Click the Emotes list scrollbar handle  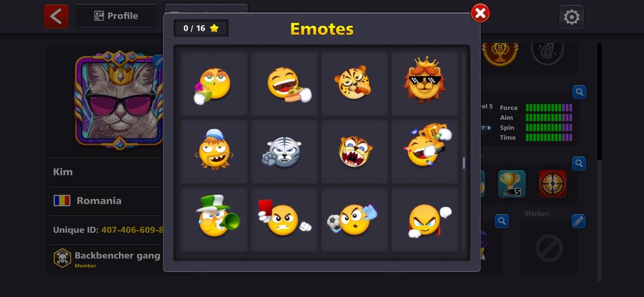coord(464,163)
